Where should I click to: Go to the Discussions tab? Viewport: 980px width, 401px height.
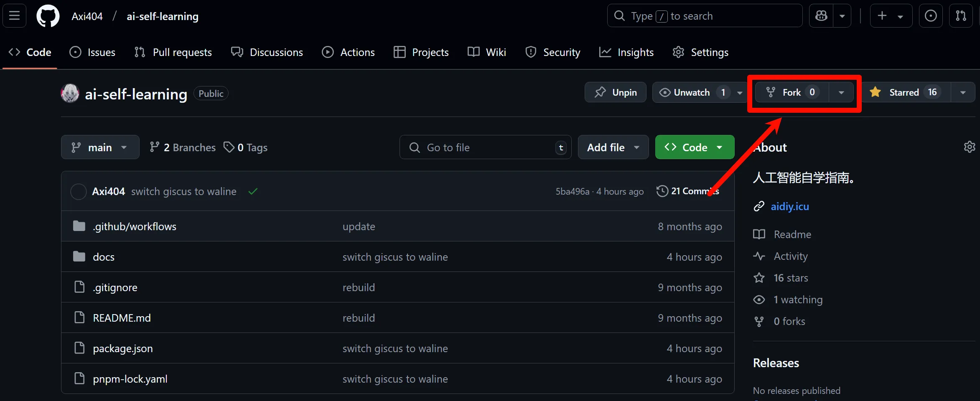(x=267, y=52)
